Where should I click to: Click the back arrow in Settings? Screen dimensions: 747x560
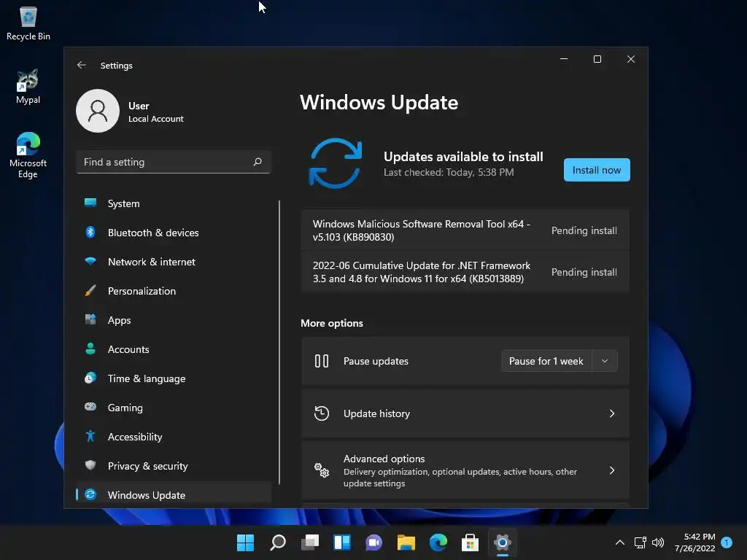pos(81,65)
